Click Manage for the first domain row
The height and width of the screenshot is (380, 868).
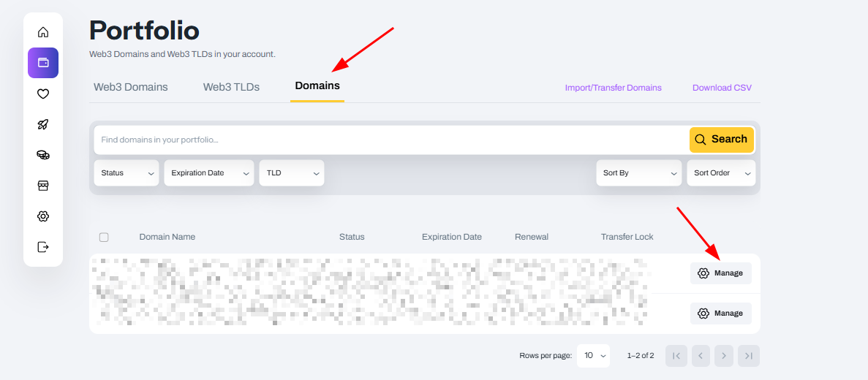pos(721,273)
